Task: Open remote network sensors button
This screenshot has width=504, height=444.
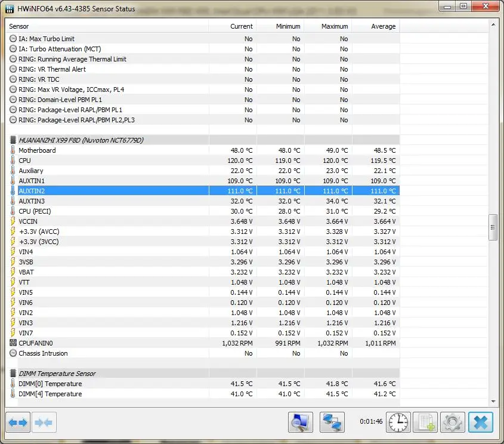Action: point(332,422)
